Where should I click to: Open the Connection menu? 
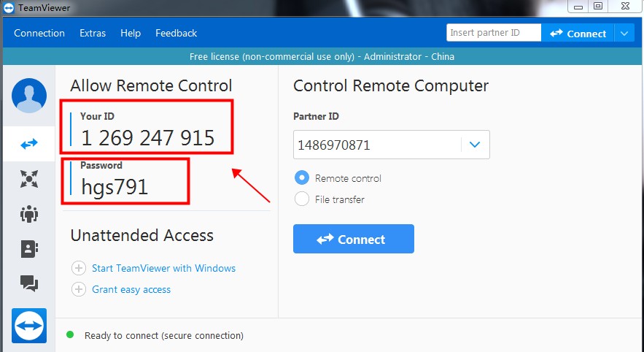pos(39,33)
